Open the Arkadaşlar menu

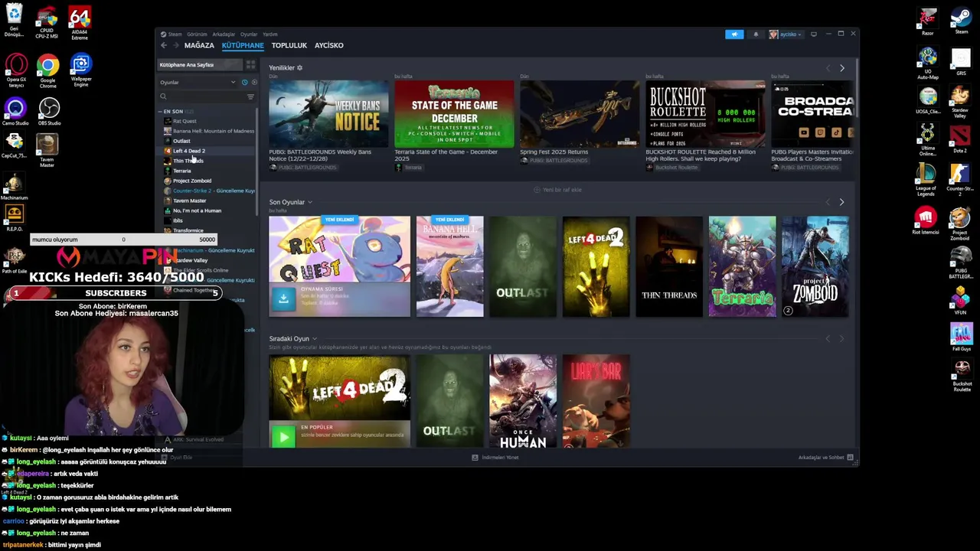point(224,34)
